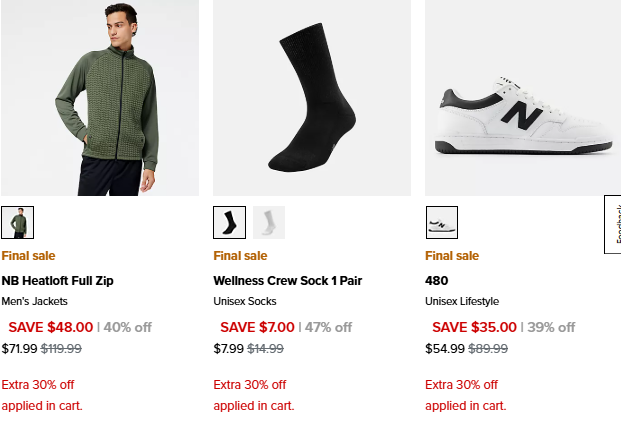
Task: Select the green jacket color swatch
Action: [17, 222]
